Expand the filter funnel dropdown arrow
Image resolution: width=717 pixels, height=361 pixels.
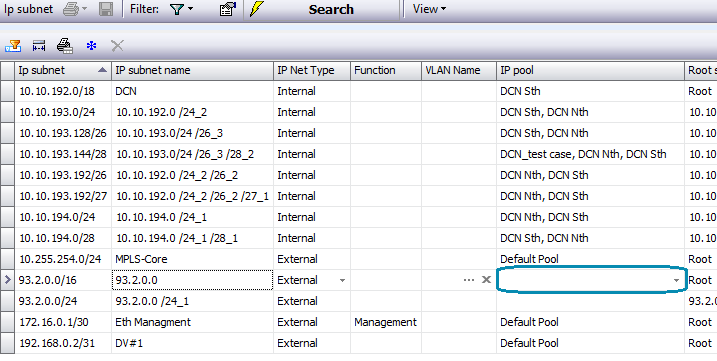[191, 9]
